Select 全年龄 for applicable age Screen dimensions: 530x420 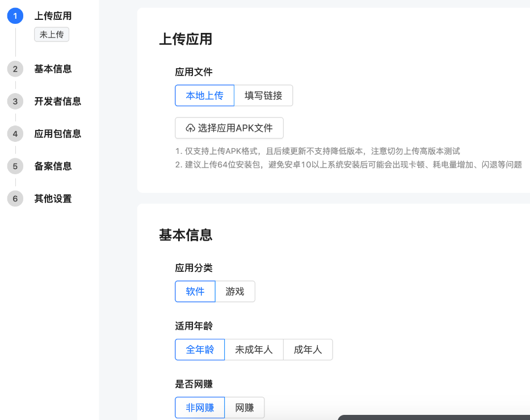coord(199,350)
